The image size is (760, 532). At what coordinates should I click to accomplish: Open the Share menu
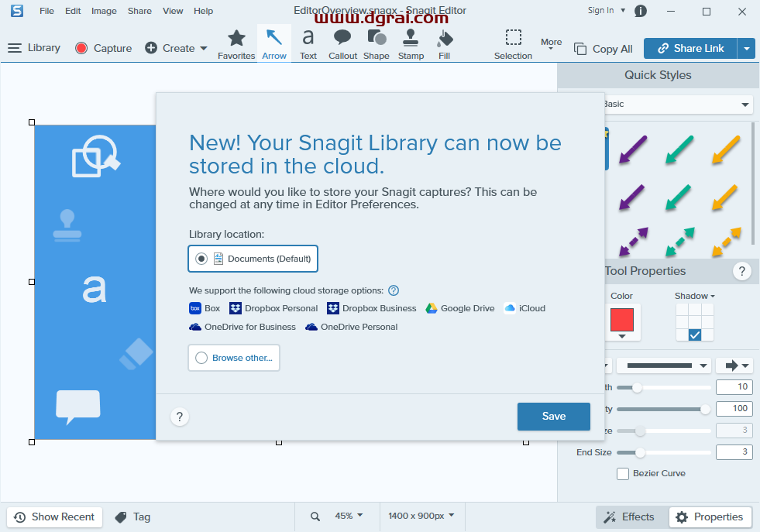click(x=139, y=11)
